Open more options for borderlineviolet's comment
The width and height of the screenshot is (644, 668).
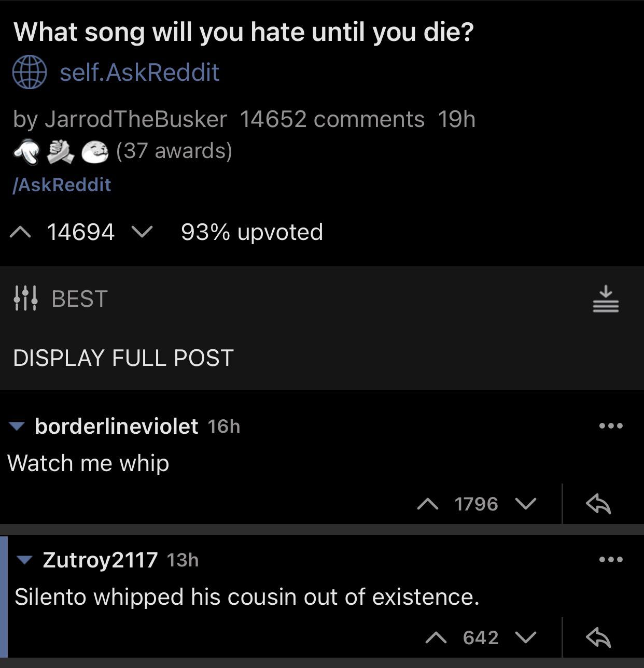click(611, 426)
